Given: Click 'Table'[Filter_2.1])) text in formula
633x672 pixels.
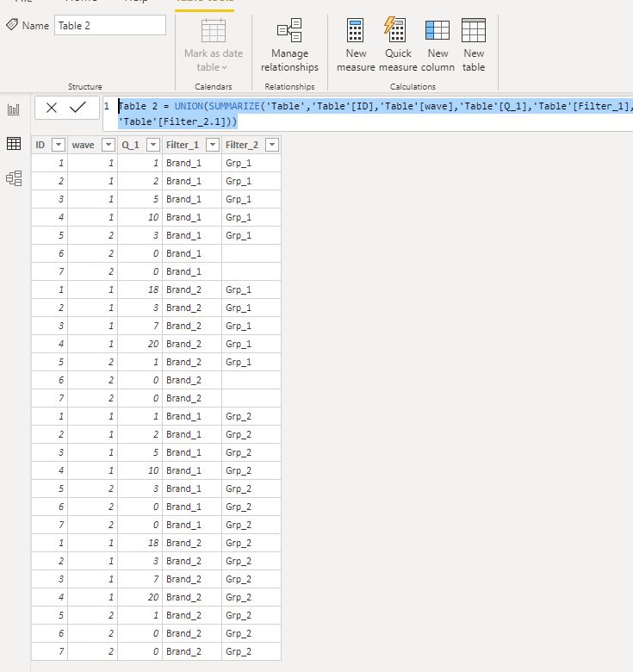Looking at the screenshot, I should (x=177, y=121).
